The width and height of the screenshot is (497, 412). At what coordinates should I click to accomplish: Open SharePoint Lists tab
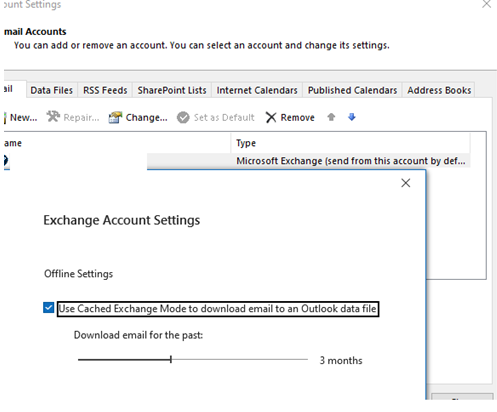pyautogui.click(x=172, y=90)
